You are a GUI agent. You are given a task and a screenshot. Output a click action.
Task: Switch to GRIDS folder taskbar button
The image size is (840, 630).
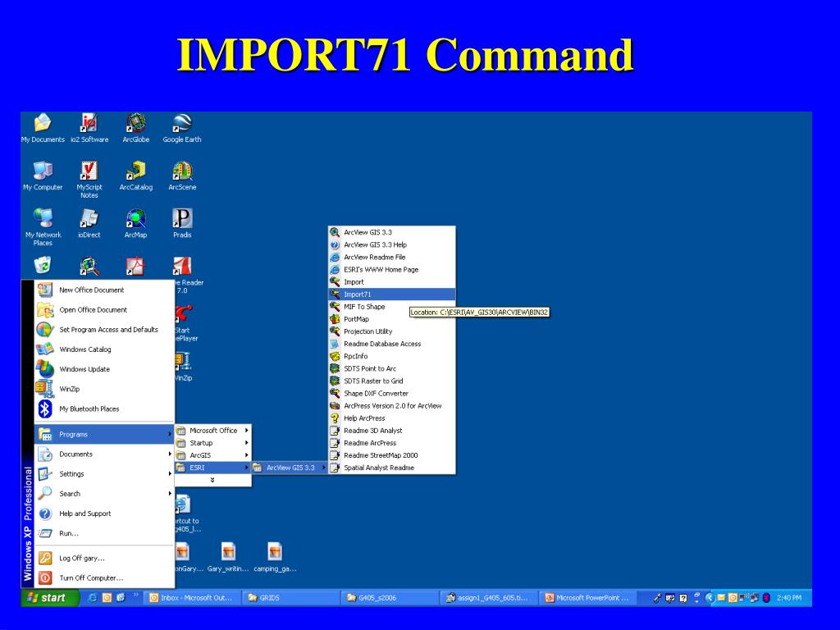[290, 598]
